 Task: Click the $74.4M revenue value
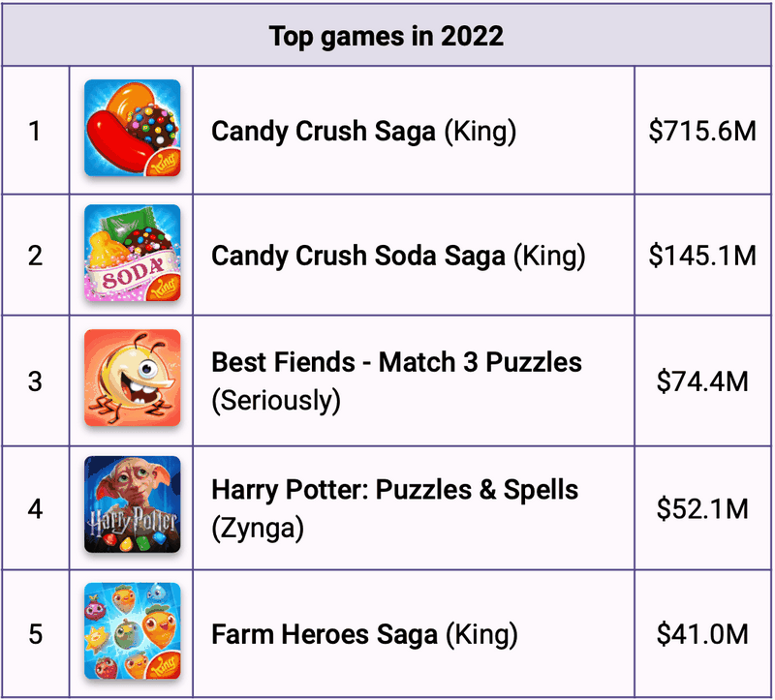702,380
